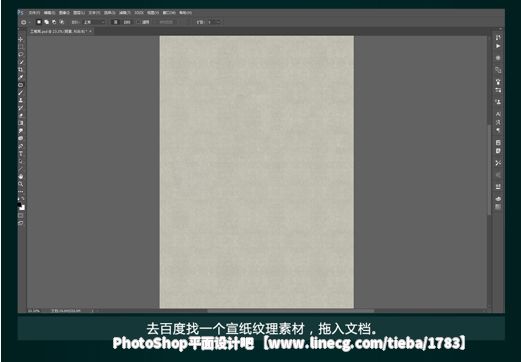Screen dimensions: 521x362
Task: Toggle Quick Mask mode
Action: pos(21,216)
